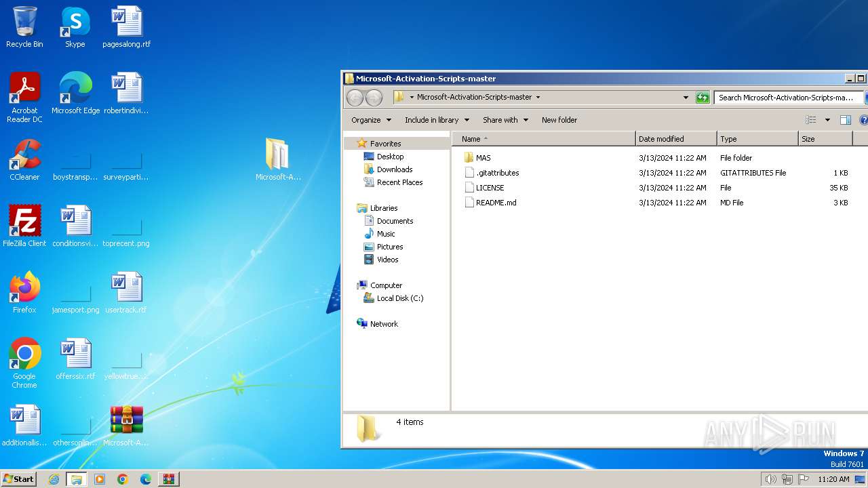Open Firefox desktop shortcut

click(x=24, y=293)
